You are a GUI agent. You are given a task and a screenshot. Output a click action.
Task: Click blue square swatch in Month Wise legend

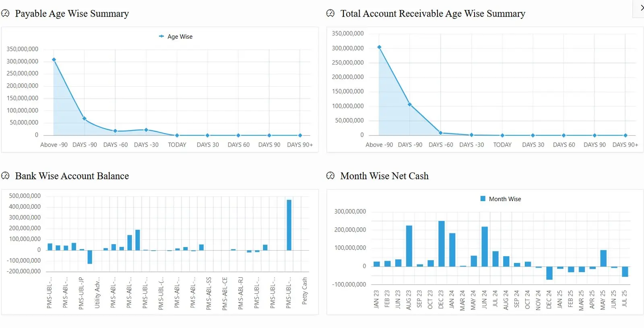coord(483,199)
